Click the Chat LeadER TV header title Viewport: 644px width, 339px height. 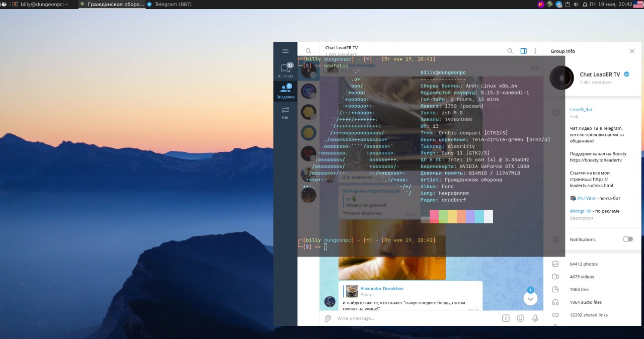[x=342, y=48]
